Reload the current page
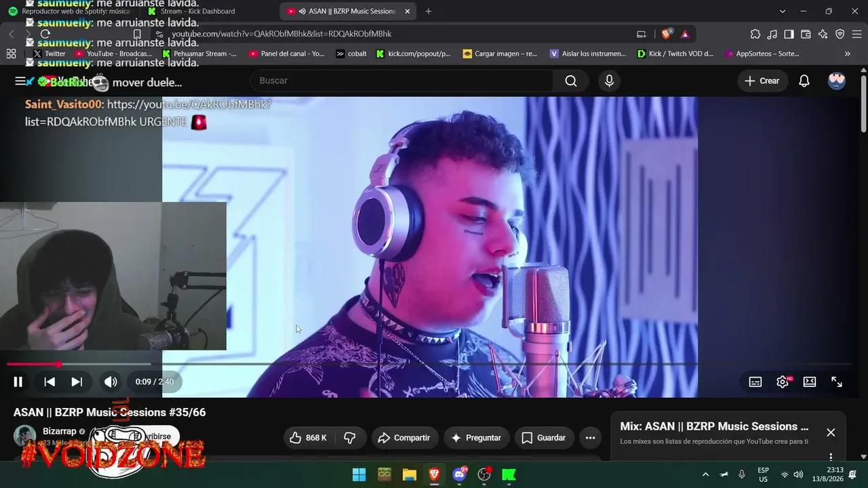868x488 pixels. pos(45,34)
